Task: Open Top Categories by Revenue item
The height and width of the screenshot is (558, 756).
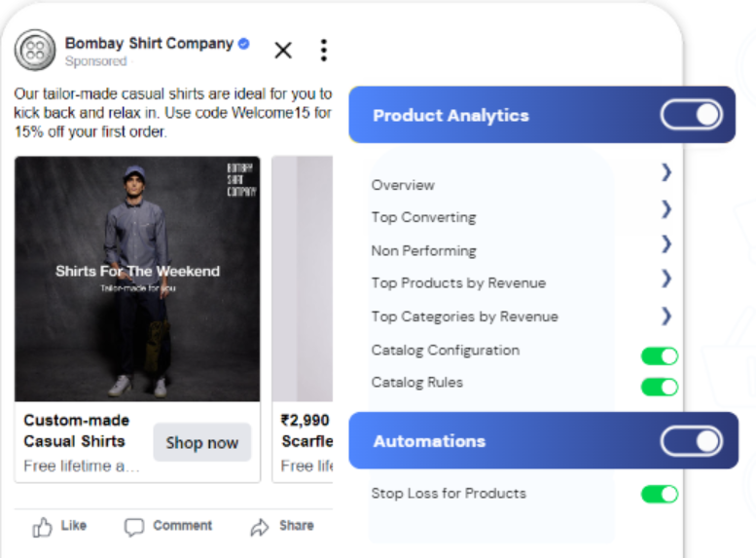Action: [666, 315]
